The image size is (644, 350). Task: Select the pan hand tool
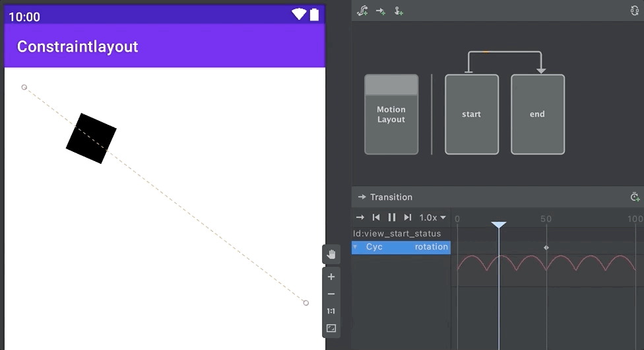pyautogui.click(x=331, y=254)
